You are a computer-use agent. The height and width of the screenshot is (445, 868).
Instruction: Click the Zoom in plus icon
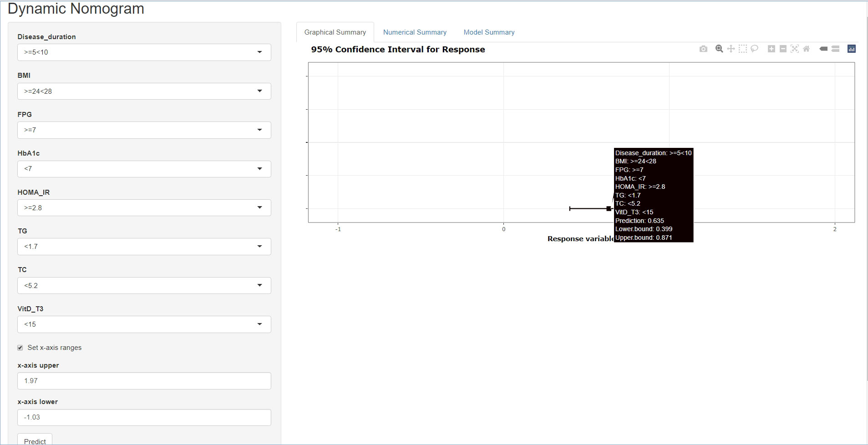pos(772,49)
